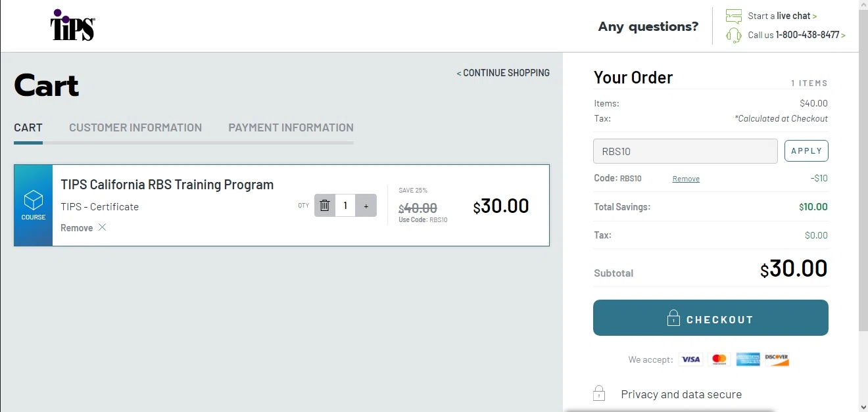
Task: Click the blue Course cube icon
Action: [33, 200]
